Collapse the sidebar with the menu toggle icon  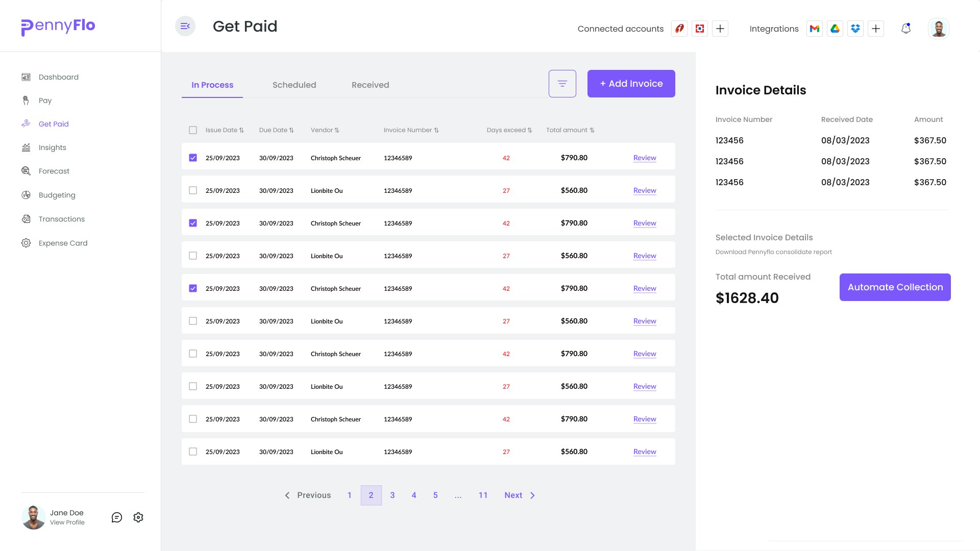pos(185,26)
